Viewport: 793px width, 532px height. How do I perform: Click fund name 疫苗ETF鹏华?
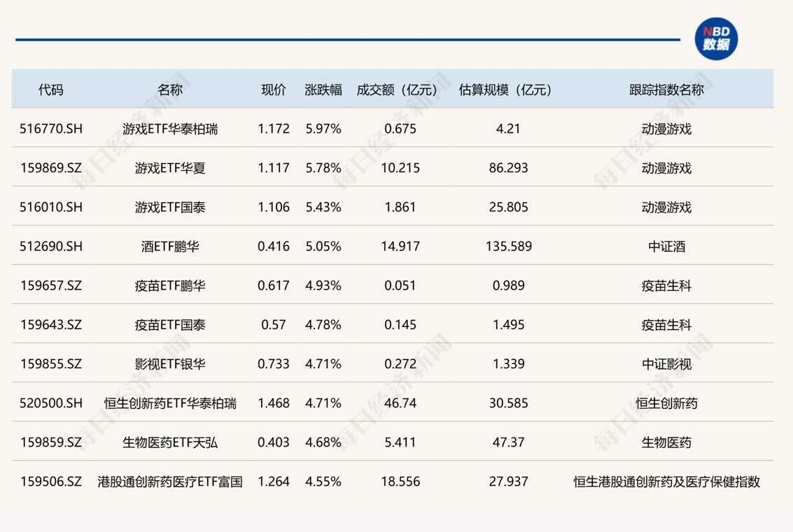pyautogui.click(x=170, y=286)
